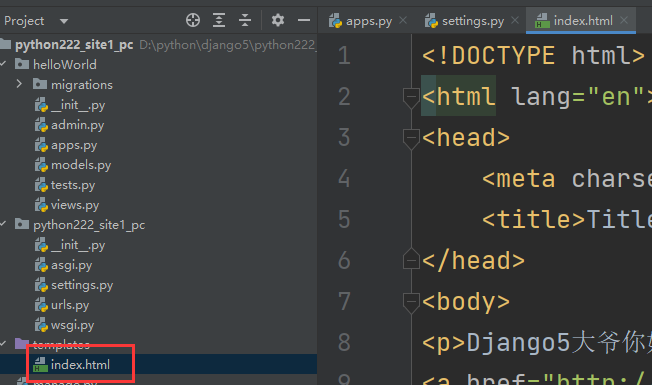The width and height of the screenshot is (652, 385).
Task: Close the apps.py tab
Action: pyautogui.click(x=403, y=20)
